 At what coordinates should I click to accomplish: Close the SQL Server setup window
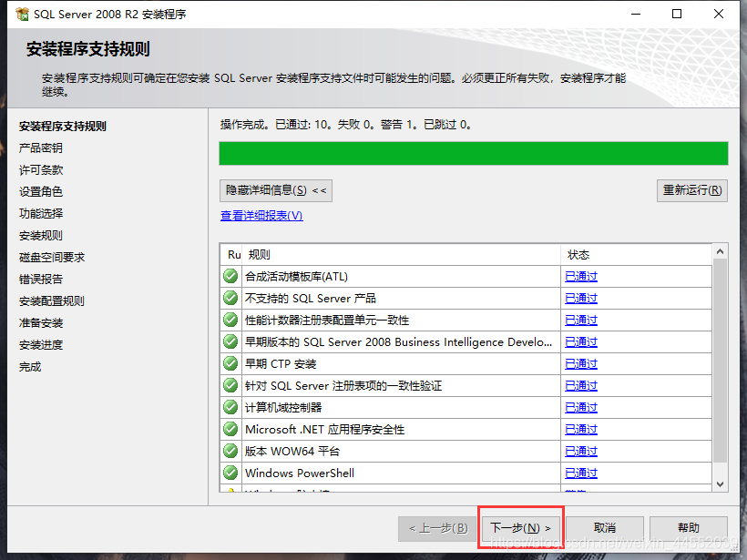coord(719,14)
